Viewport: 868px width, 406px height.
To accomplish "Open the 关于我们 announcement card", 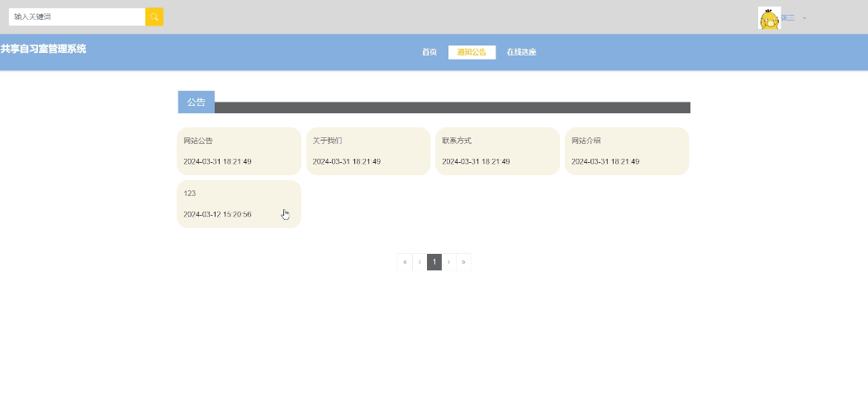I will pyautogui.click(x=368, y=151).
